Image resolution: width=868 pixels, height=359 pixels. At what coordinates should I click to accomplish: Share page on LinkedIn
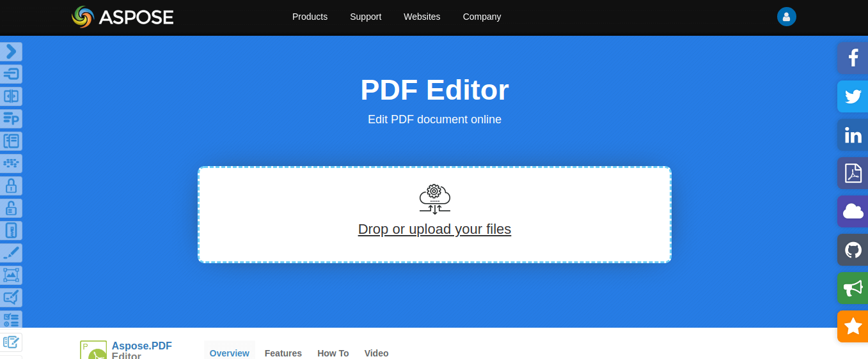853,135
